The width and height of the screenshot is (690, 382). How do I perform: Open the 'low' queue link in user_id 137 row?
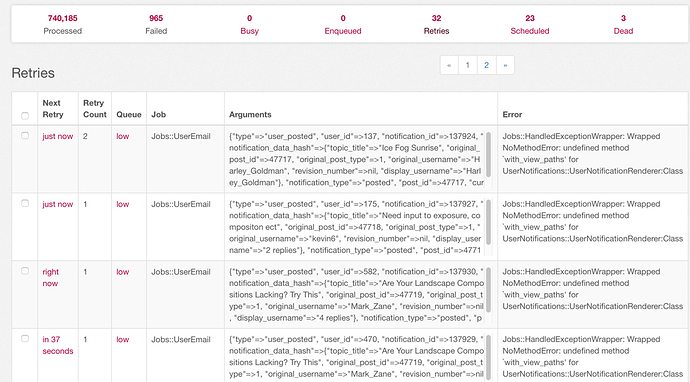click(123, 136)
